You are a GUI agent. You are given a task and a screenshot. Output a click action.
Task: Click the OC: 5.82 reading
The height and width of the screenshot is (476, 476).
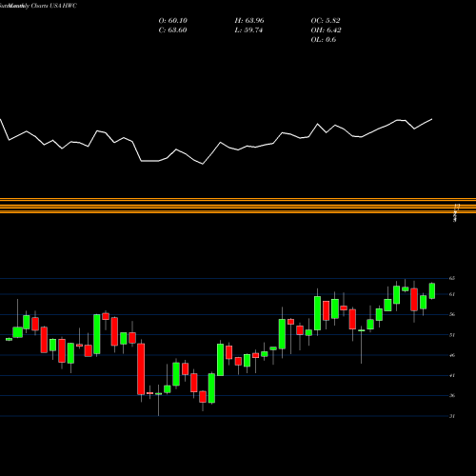pos(326,21)
